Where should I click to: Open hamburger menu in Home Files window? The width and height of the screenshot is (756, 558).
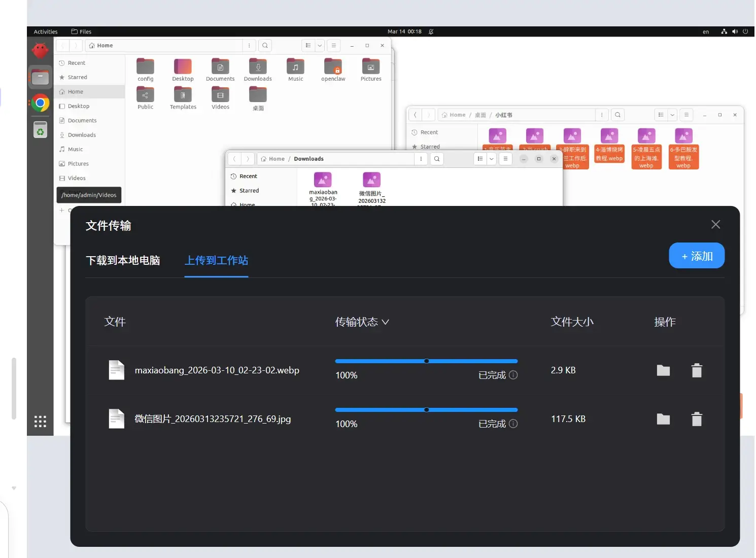coord(333,46)
